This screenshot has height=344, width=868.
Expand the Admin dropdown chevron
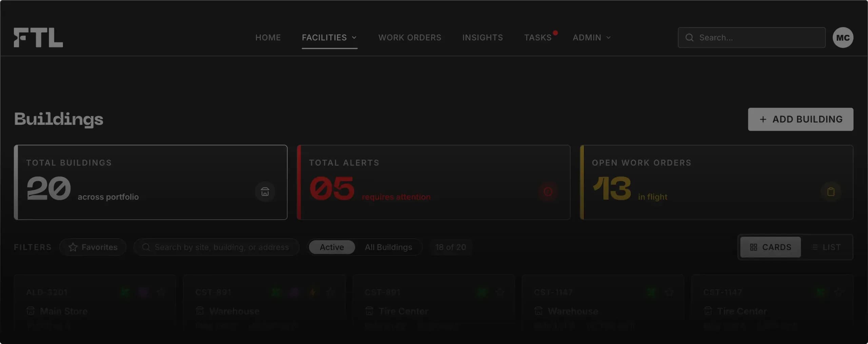click(608, 38)
